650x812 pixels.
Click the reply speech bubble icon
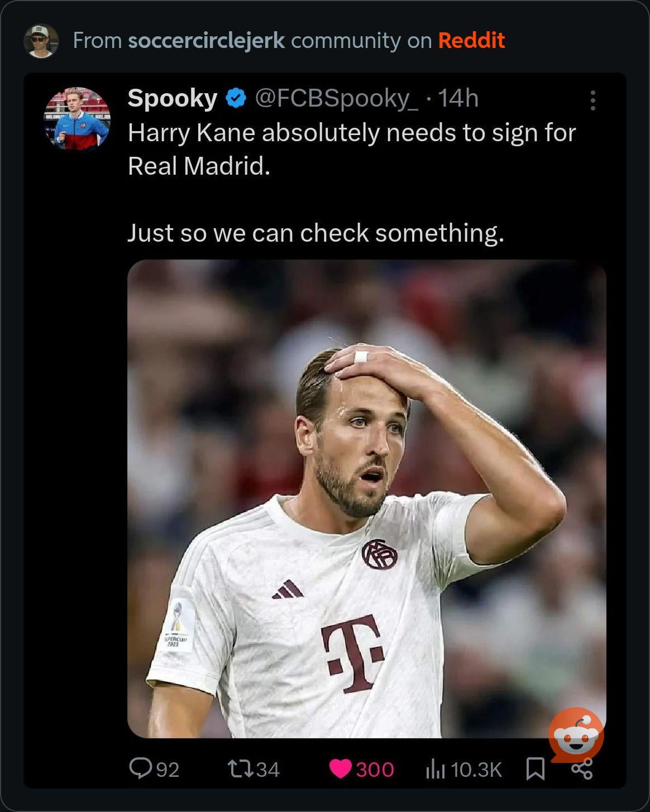click(137, 768)
